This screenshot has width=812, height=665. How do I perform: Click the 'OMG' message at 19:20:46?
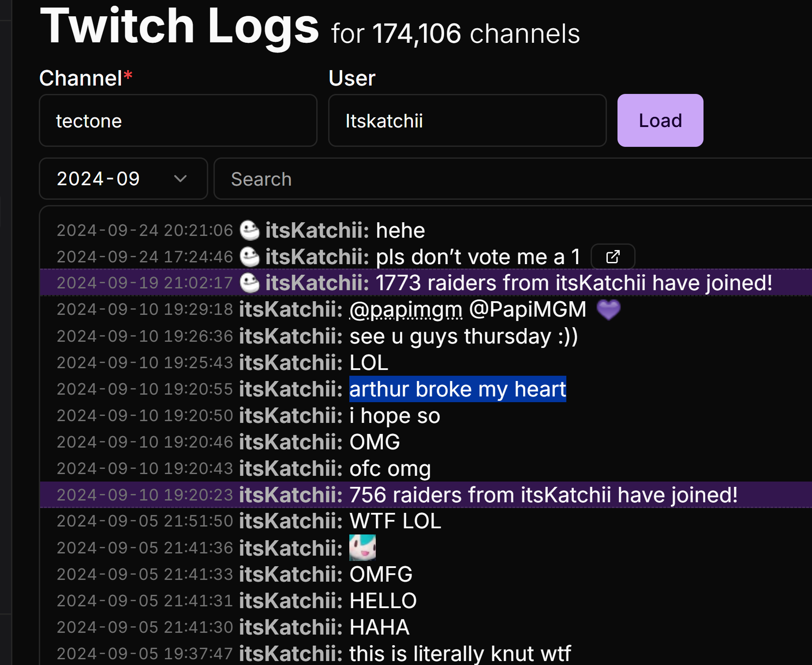pyautogui.click(x=375, y=442)
